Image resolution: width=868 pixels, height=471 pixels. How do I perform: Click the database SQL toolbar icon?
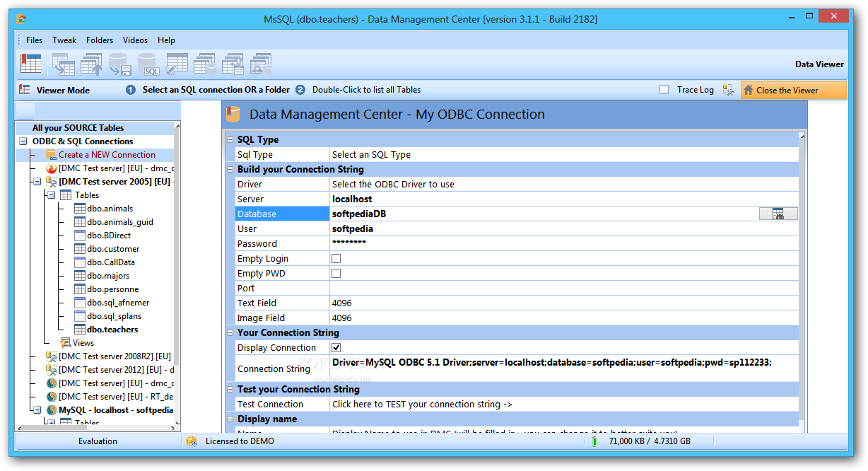point(148,64)
